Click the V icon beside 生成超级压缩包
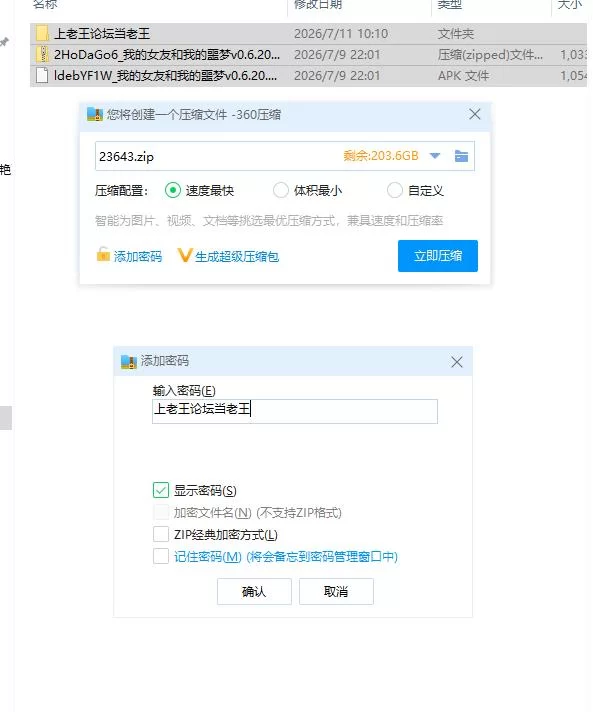Image resolution: width=593 pixels, height=712 pixels. pyautogui.click(x=185, y=255)
